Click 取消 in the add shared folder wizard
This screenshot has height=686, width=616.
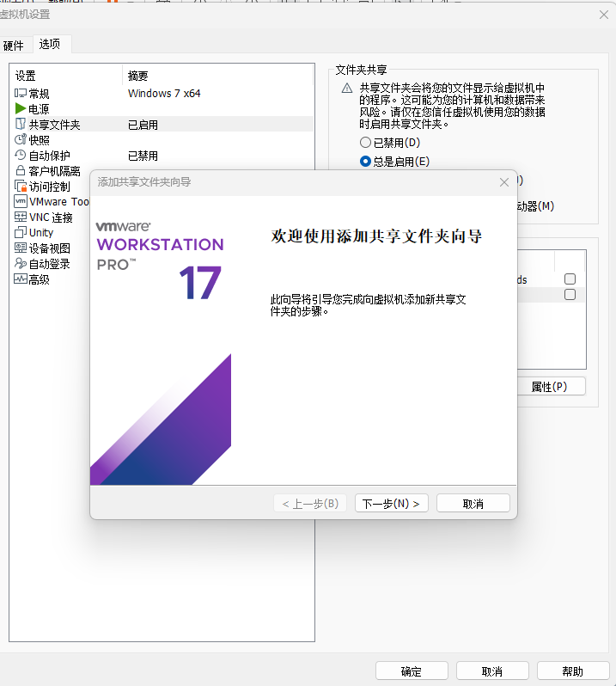coord(473,504)
